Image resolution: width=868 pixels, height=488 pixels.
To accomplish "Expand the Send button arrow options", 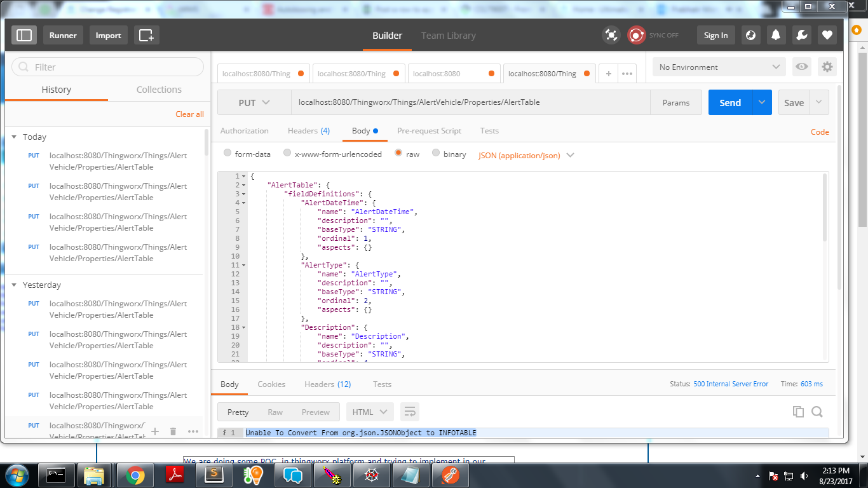I will click(x=762, y=102).
